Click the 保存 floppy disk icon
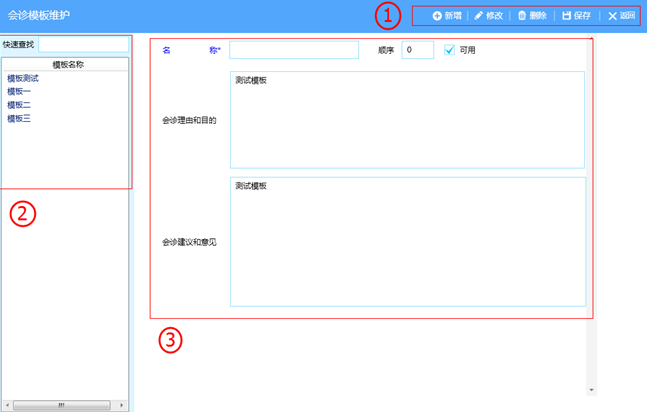This screenshot has width=647, height=412. coord(567,16)
